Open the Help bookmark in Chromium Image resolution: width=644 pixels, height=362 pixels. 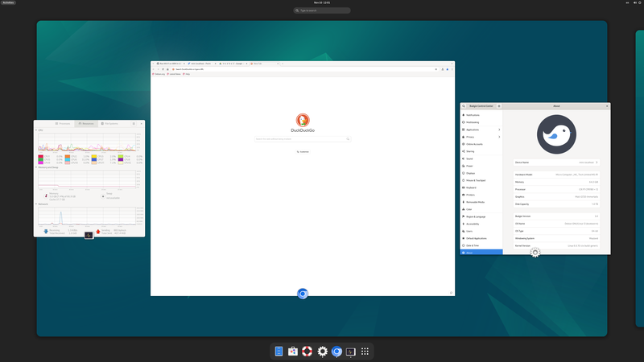point(187,74)
